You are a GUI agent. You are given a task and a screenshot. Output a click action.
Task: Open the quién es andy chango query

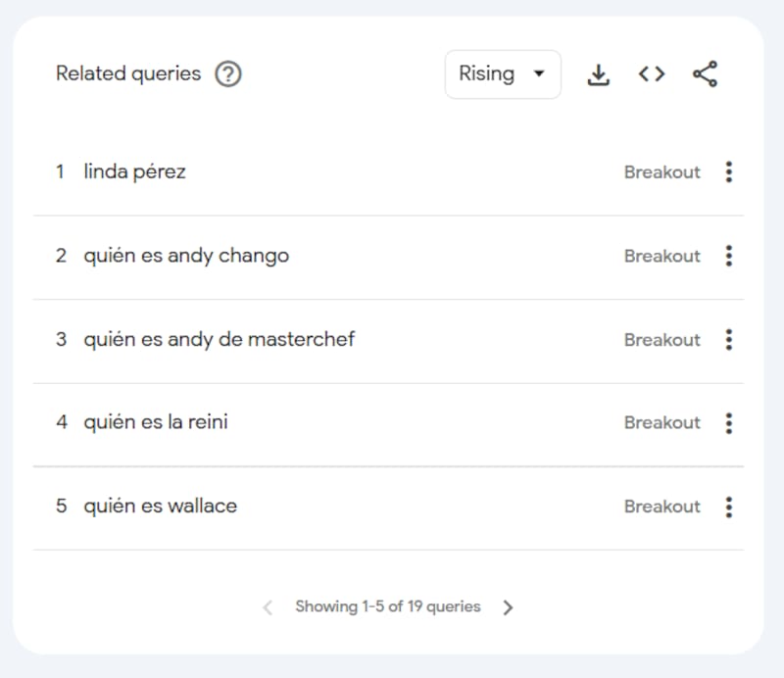186,256
